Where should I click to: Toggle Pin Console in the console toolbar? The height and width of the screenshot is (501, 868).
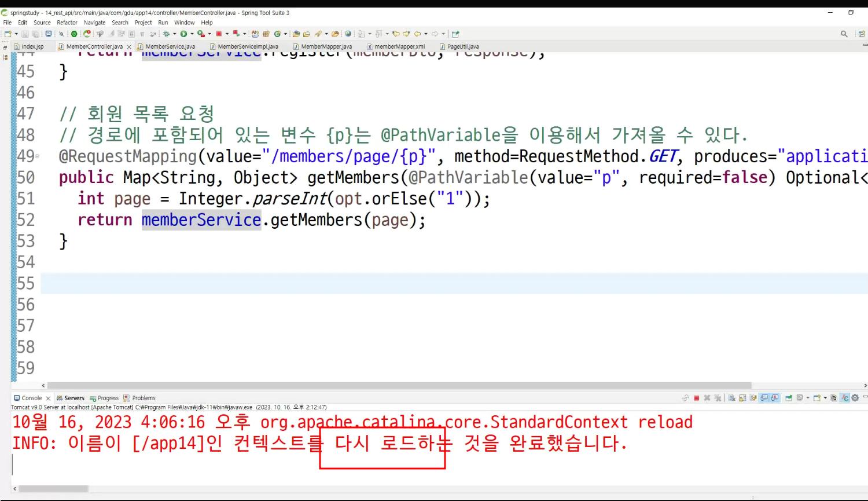click(x=789, y=398)
